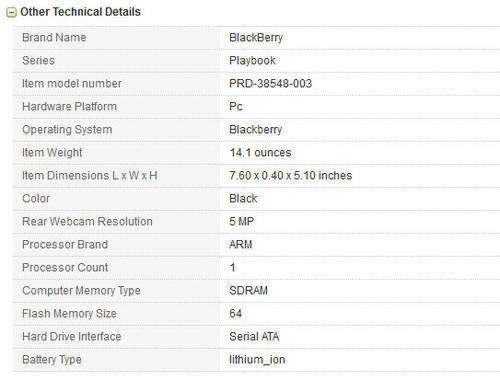500x380 pixels.
Task: Click model number PRD-38548-003
Action: (x=270, y=83)
